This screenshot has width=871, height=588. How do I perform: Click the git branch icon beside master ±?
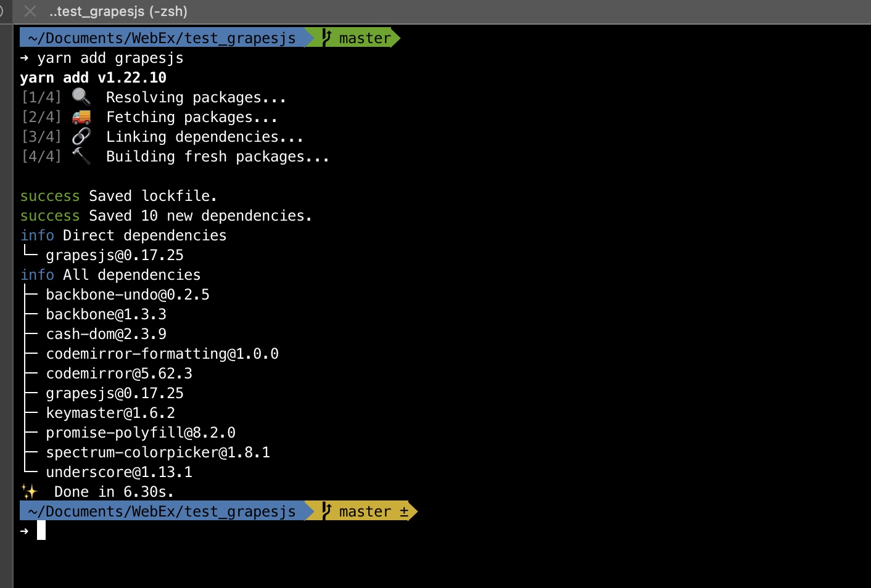click(327, 511)
